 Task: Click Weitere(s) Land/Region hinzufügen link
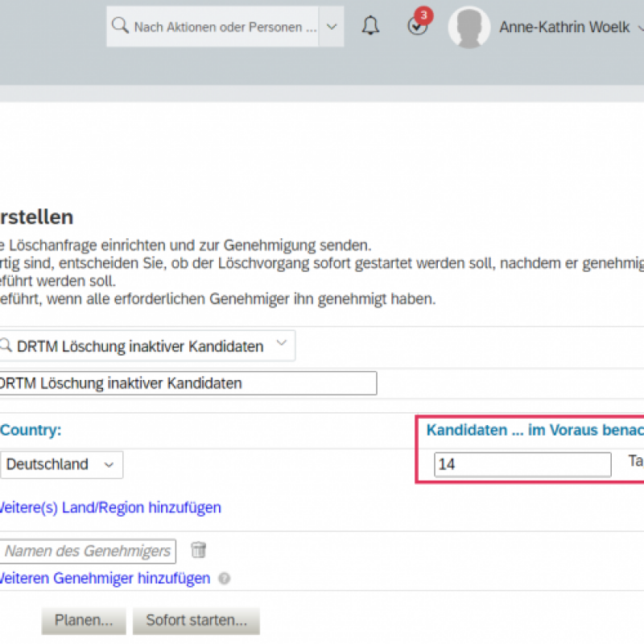click(x=109, y=507)
